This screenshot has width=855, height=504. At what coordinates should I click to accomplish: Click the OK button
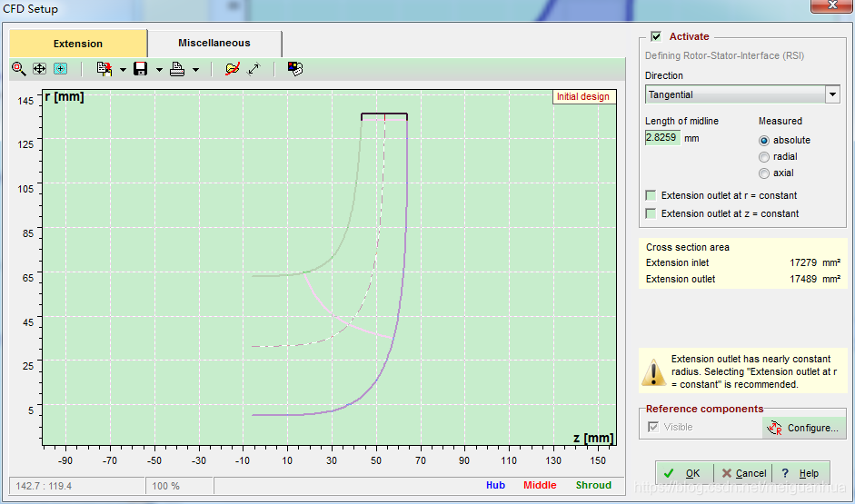684,473
